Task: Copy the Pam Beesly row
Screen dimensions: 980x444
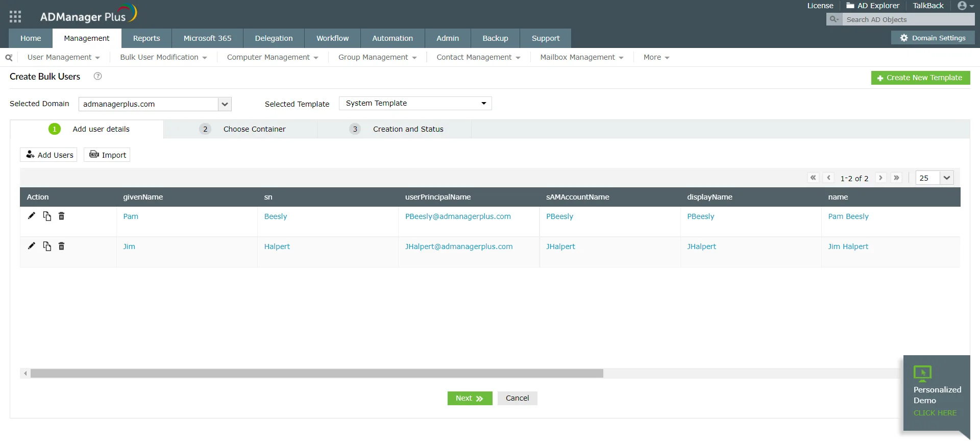Action: [x=47, y=216]
